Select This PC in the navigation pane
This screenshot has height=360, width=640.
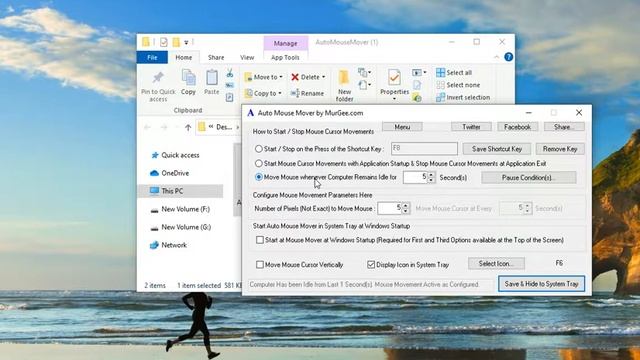pos(180,191)
